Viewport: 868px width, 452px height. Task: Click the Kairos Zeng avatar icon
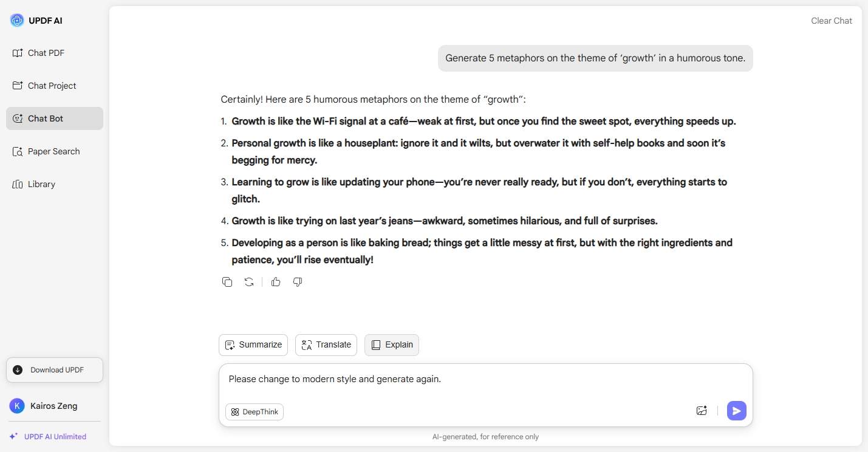click(17, 406)
